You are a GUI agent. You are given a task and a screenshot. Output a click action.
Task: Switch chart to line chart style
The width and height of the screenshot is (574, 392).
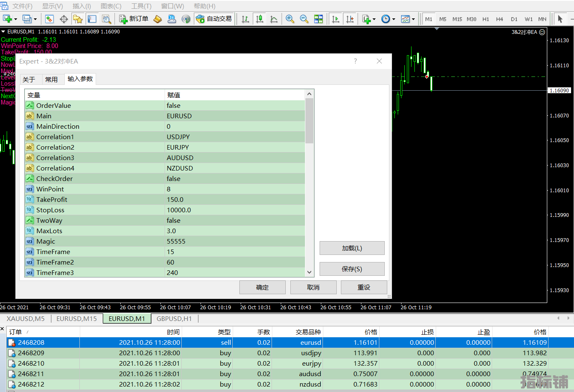[x=274, y=19]
